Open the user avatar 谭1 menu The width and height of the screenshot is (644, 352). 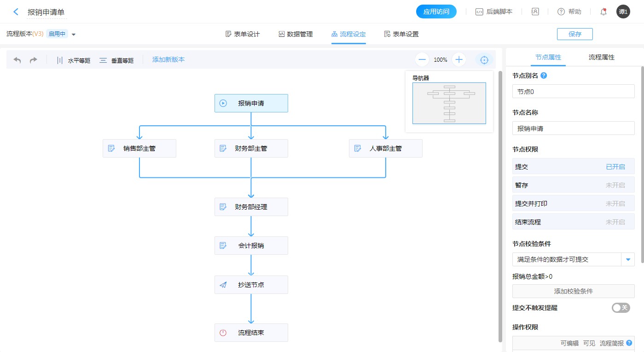point(623,12)
